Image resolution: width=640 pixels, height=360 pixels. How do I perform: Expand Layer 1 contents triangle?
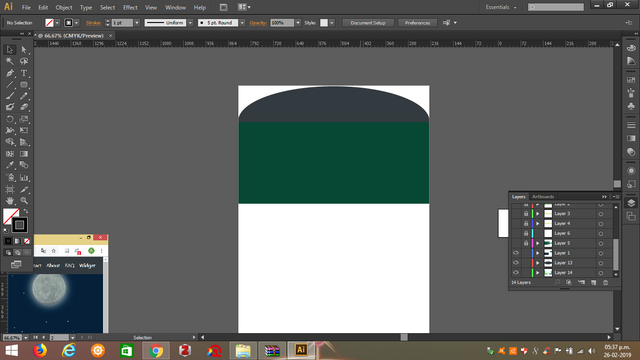pyautogui.click(x=538, y=253)
